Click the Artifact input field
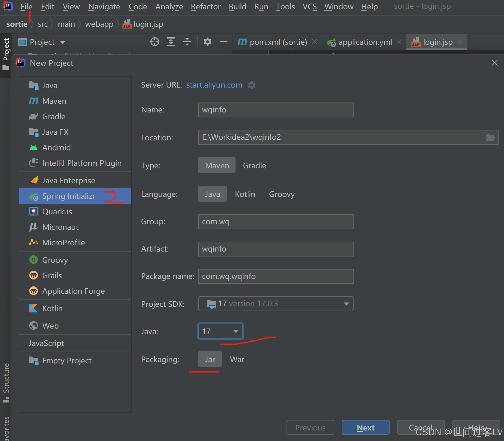Viewport: 504px width, 441px height. click(x=276, y=249)
